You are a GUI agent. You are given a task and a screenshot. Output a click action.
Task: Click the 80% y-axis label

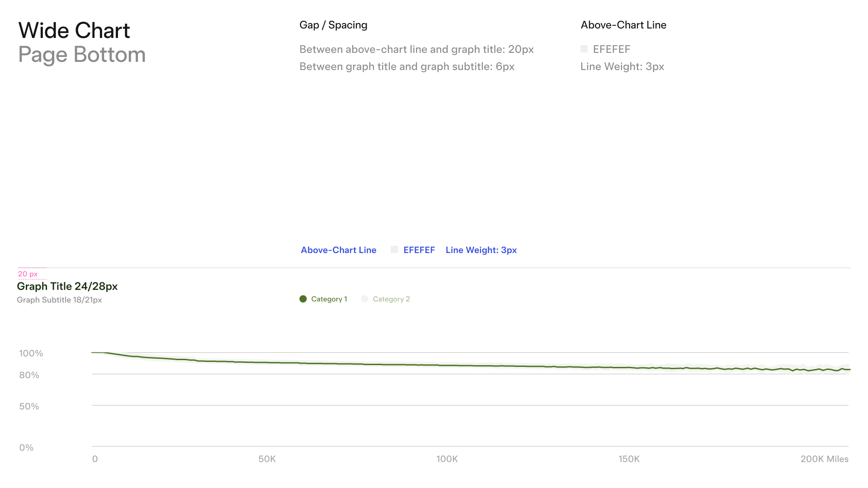point(29,375)
